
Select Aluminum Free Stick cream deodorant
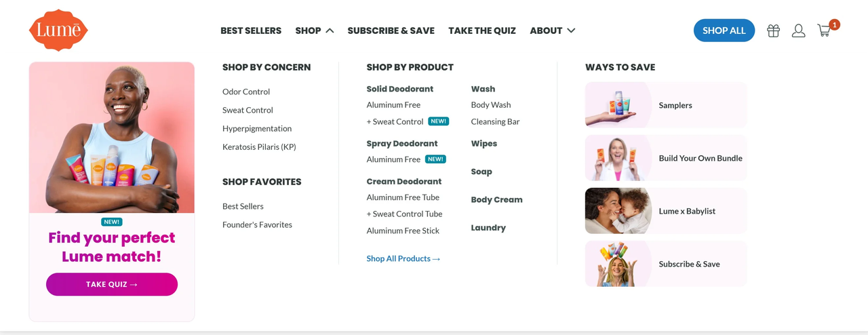coord(403,231)
